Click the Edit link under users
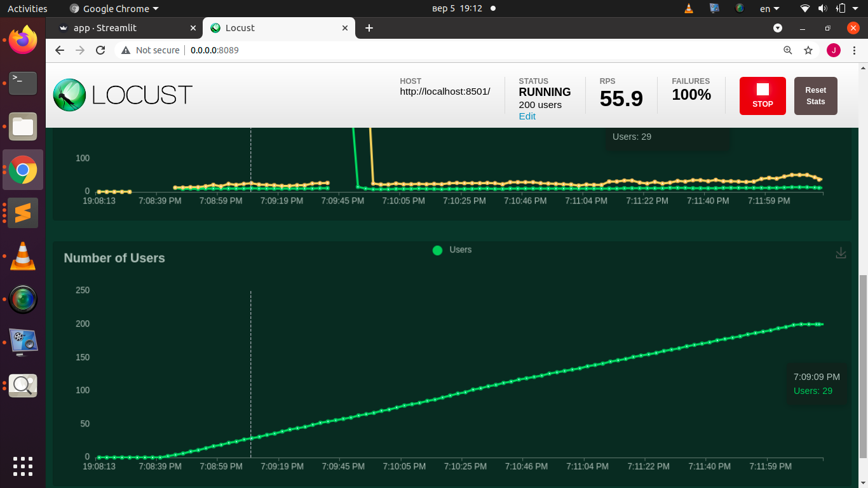Viewport: 868px width, 488px height. tap(527, 116)
